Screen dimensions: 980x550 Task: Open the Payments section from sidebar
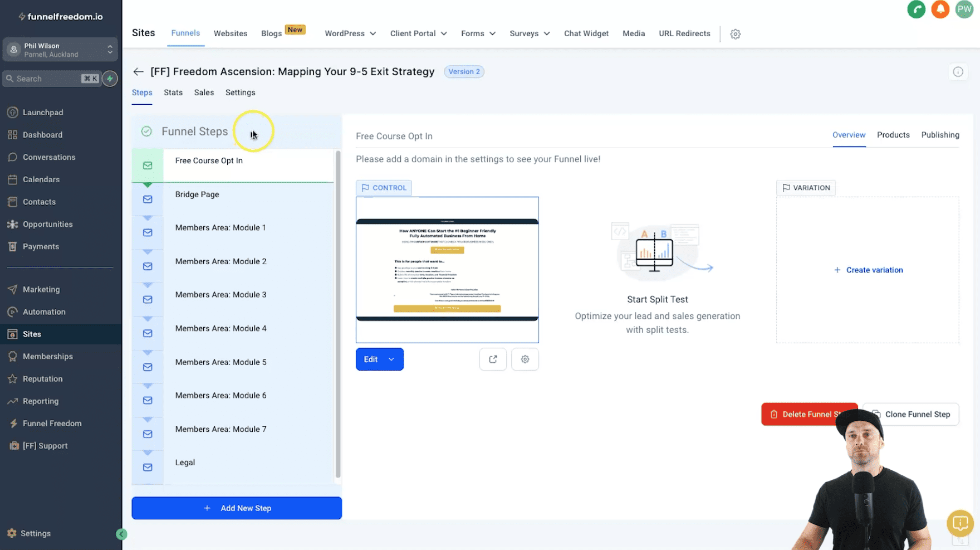tap(41, 246)
